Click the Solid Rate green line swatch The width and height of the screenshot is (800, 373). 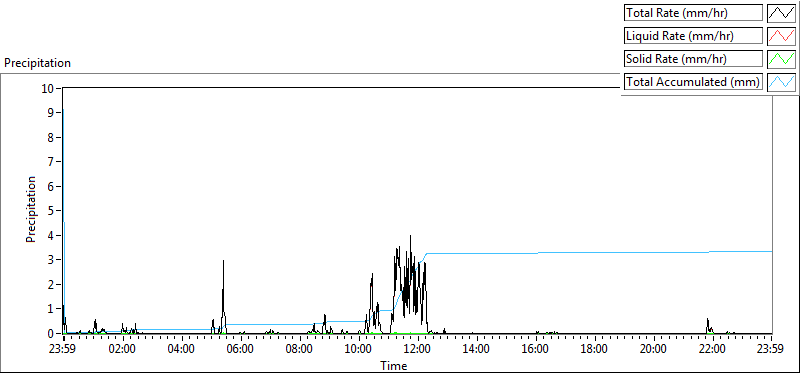tap(782, 59)
